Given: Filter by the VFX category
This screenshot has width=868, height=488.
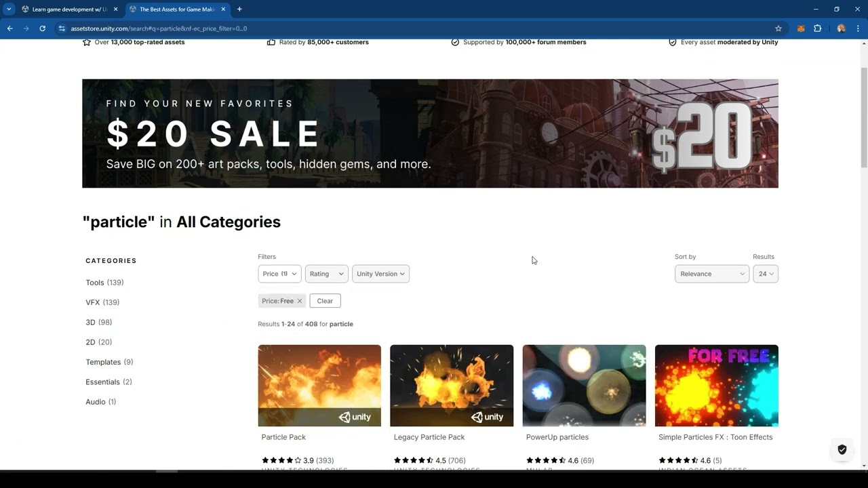Looking at the screenshot, I should pos(102,302).
